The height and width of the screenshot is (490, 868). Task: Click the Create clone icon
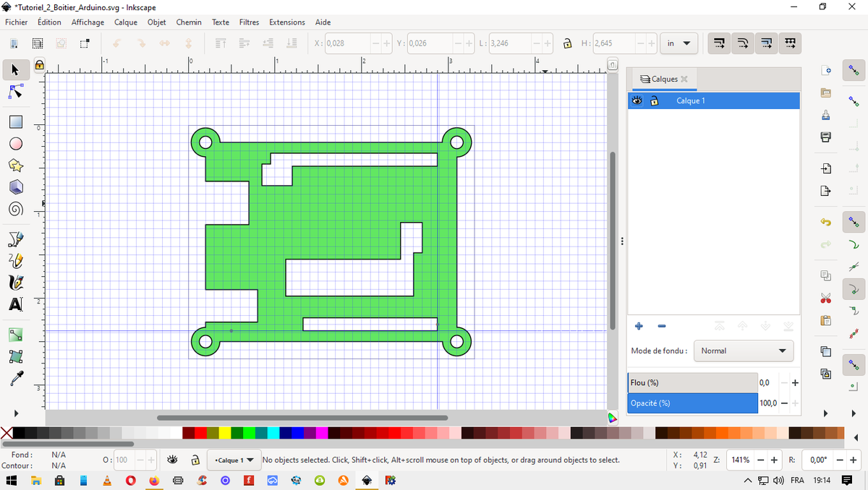(x=826, y=374)
